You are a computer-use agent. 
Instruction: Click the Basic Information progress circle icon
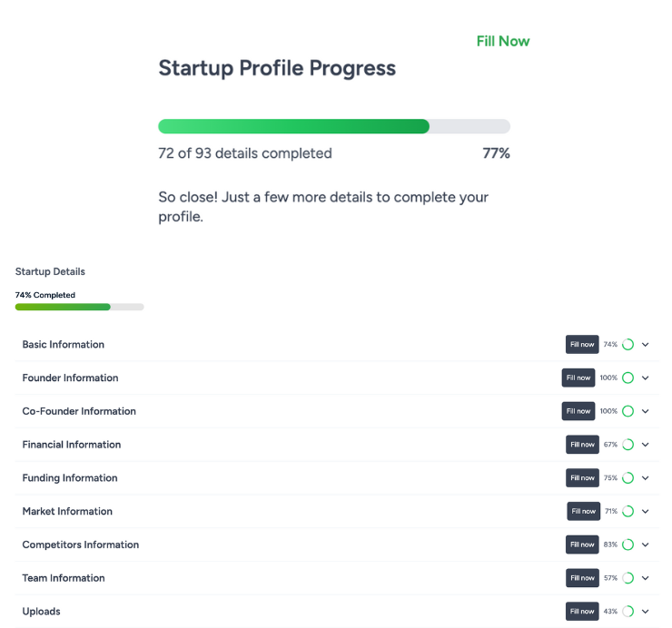tap(628, 345)
